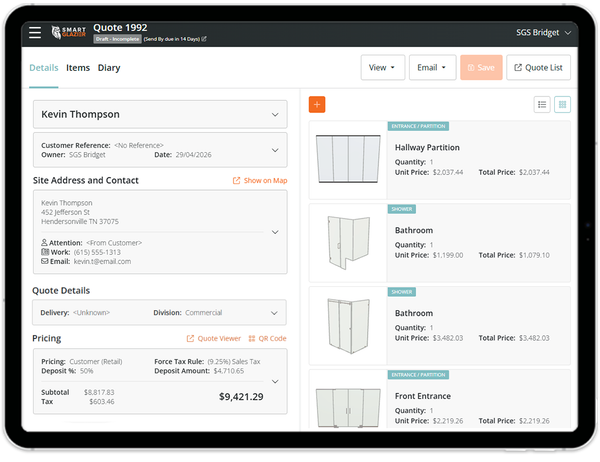
Task: Click the Subtotal $8,817.83 value
Action: click(99, 392)
